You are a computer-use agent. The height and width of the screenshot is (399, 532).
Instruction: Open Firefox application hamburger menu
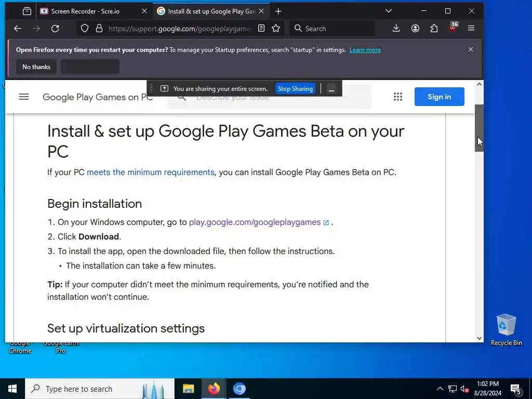(x=471, y=29)
